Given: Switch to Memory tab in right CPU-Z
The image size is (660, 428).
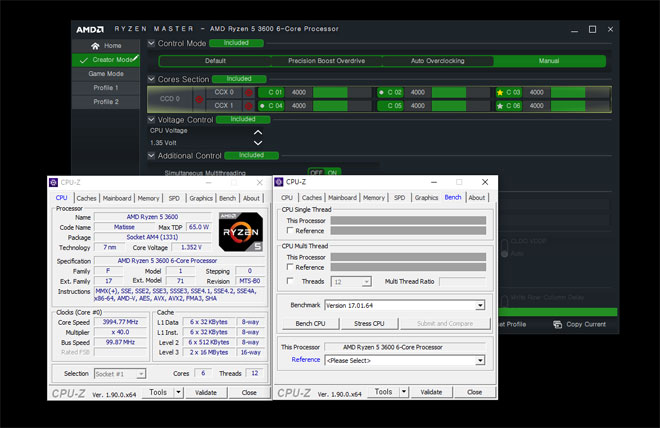Looking at the screenshot, I should 374,198.
